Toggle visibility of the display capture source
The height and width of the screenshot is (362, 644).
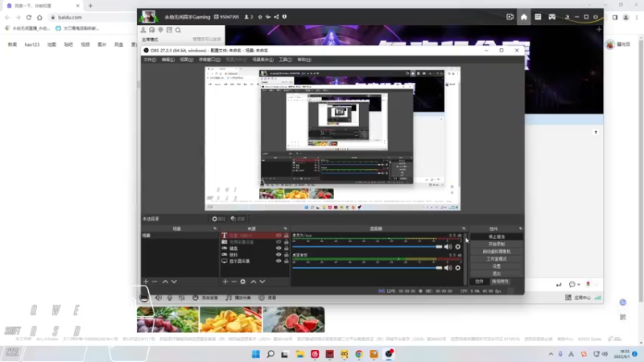[279, 261]
